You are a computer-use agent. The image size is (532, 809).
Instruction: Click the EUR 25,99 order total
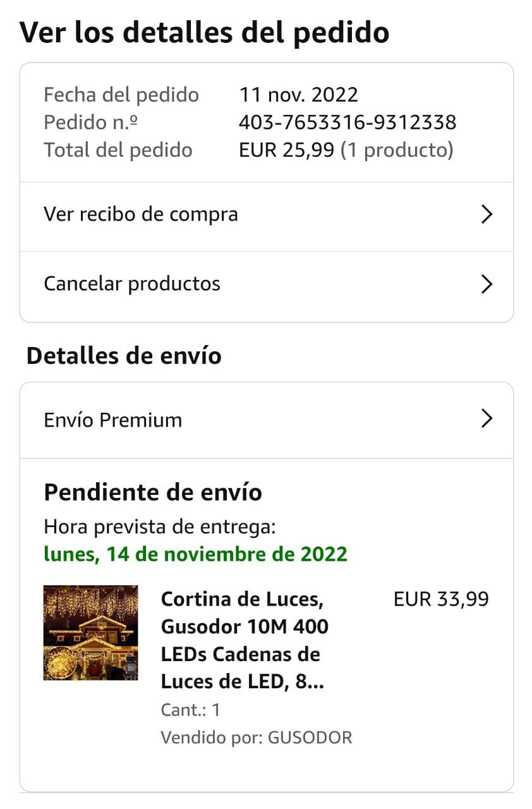(286, 150)
